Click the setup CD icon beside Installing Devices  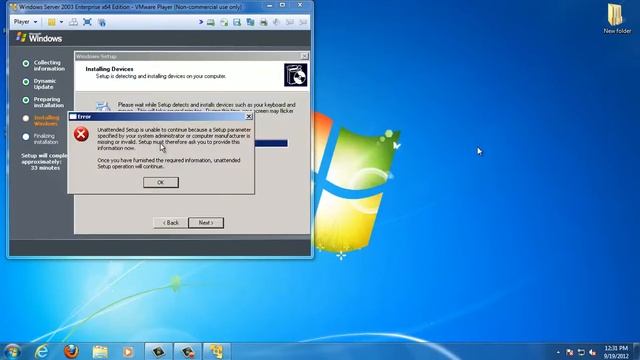(x=296, y=75)
